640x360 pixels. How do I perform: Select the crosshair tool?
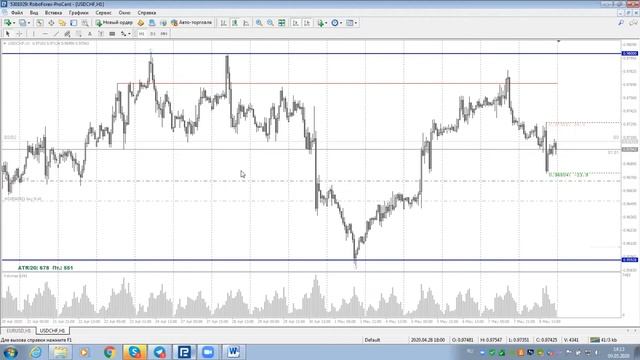point(19,34)
